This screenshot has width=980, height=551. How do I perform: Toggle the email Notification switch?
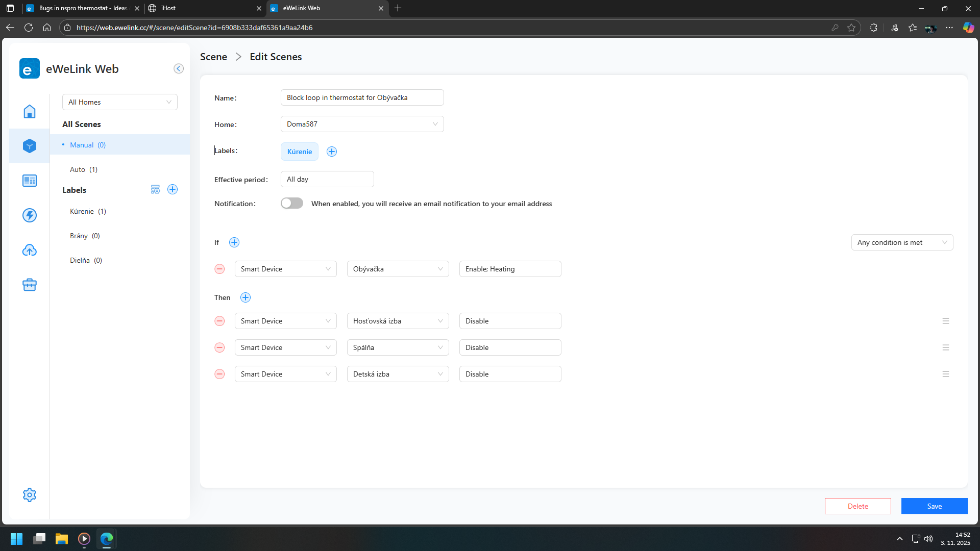pos(292,203)
